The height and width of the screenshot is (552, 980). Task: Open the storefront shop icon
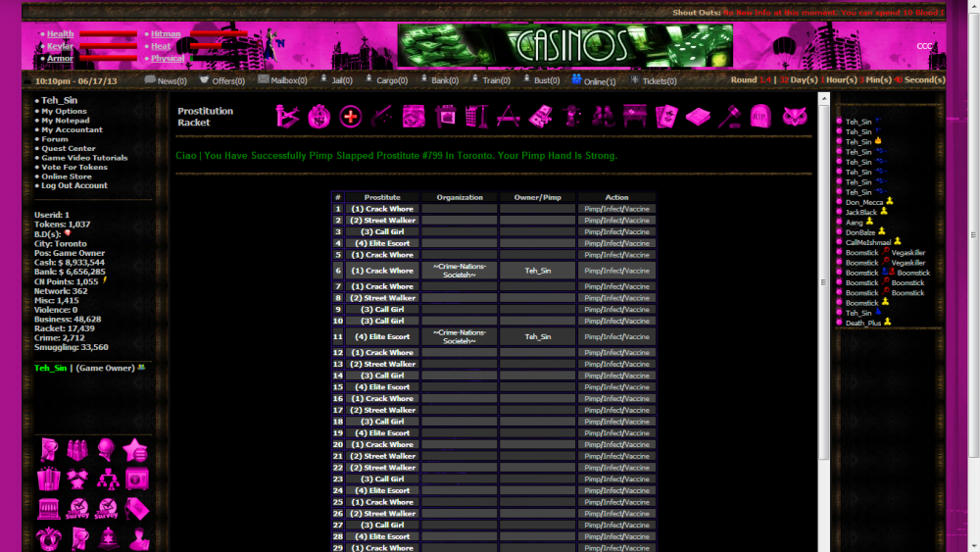[x=48, y=509]
